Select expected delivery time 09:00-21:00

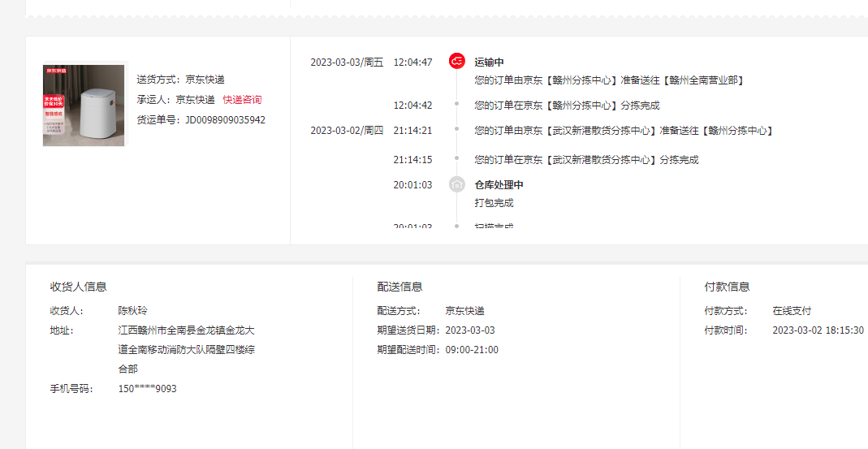click(472, 350)
